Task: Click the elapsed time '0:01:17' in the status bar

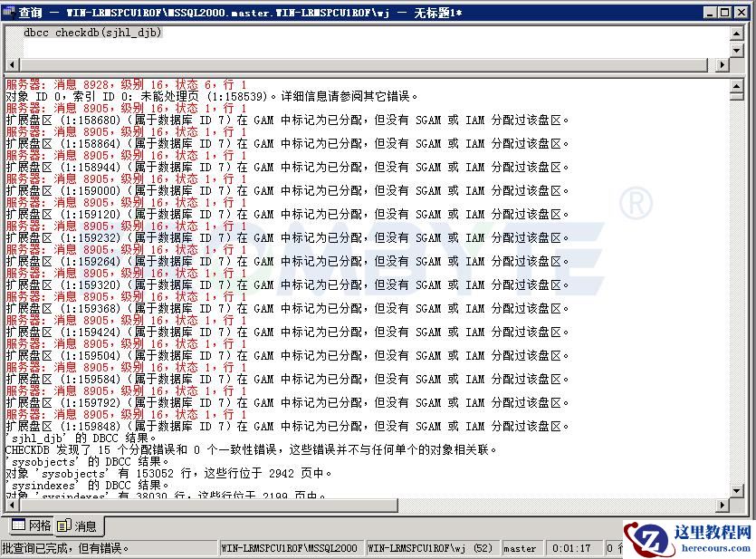Action: (571, 548)
